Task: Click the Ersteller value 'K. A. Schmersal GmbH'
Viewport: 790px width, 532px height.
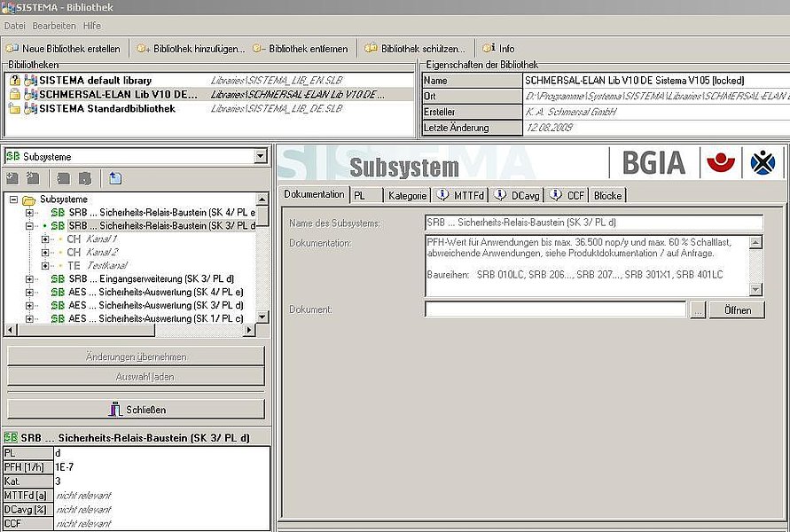Action: coord(570,112)
